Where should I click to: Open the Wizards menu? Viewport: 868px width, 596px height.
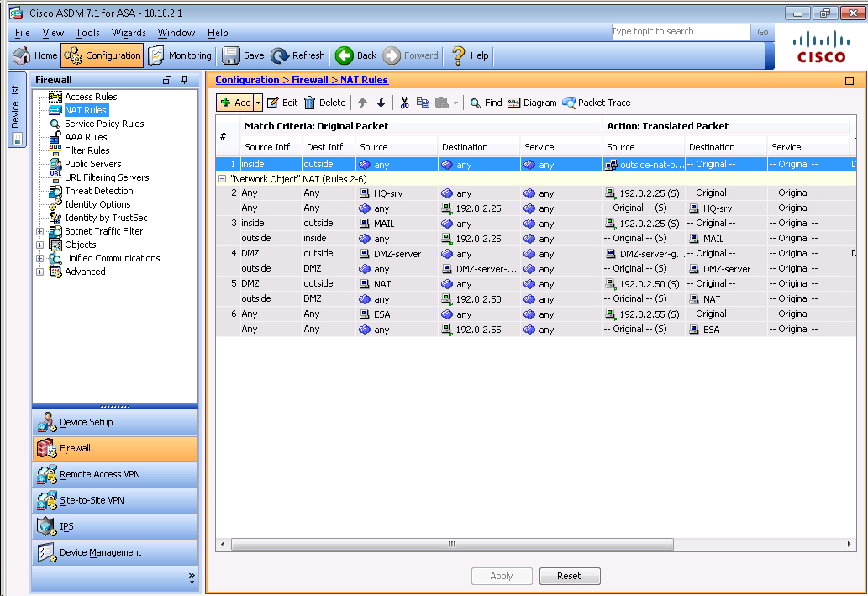coord(129,33)
